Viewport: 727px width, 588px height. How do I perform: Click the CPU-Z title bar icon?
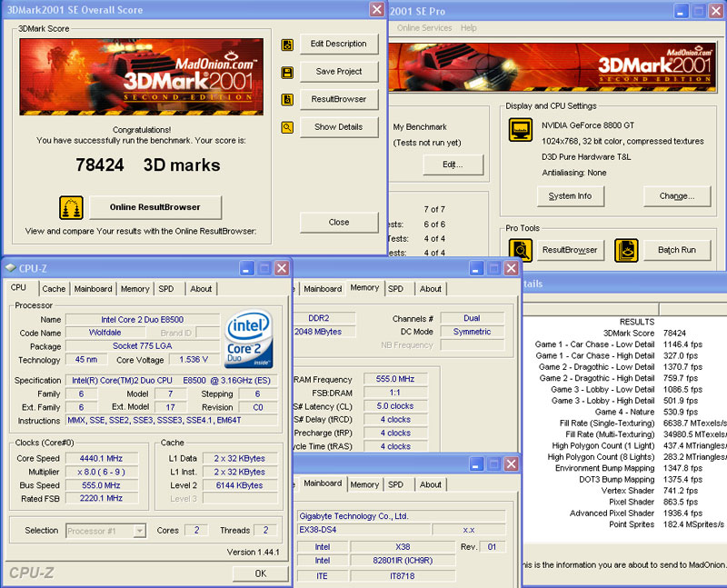coord(11,268)
